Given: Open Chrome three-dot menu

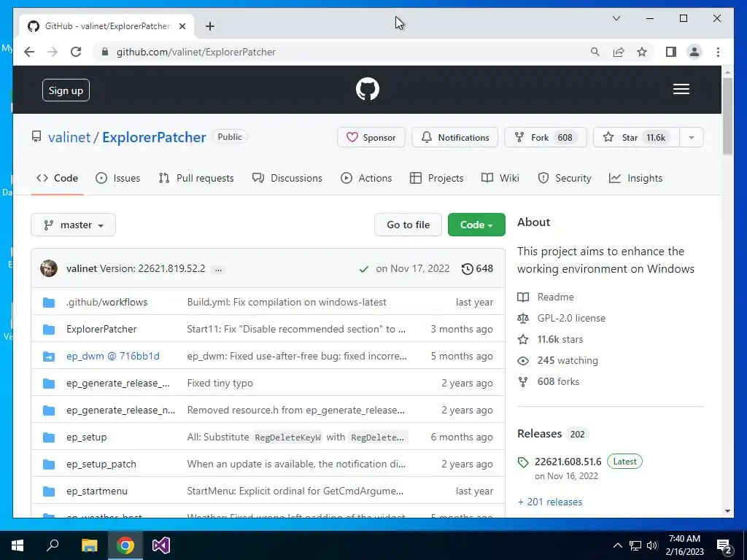Looking at the screenshot, I should [x=718, y=52].
